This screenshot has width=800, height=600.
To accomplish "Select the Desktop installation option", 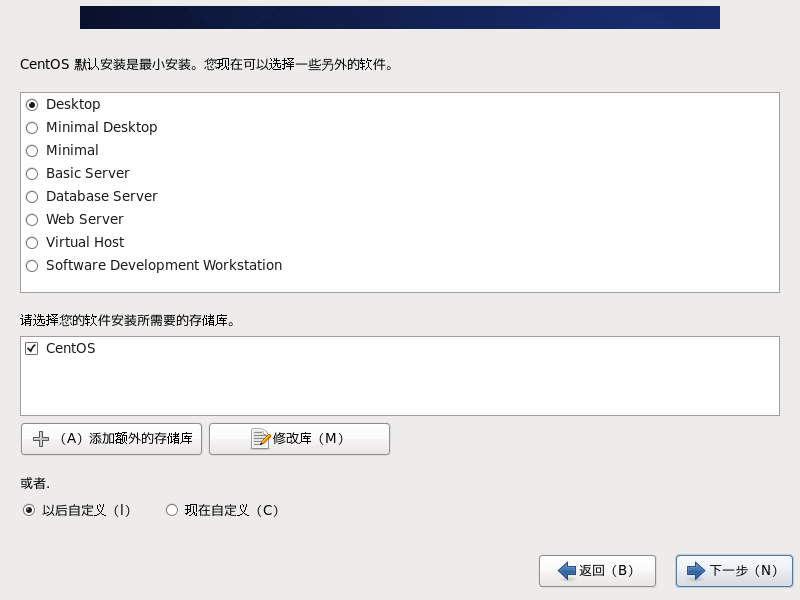I will click(x=32, y=105).
